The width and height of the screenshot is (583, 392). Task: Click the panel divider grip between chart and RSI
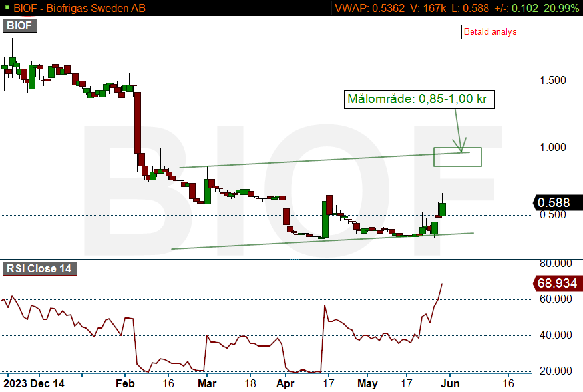point(294,259)
